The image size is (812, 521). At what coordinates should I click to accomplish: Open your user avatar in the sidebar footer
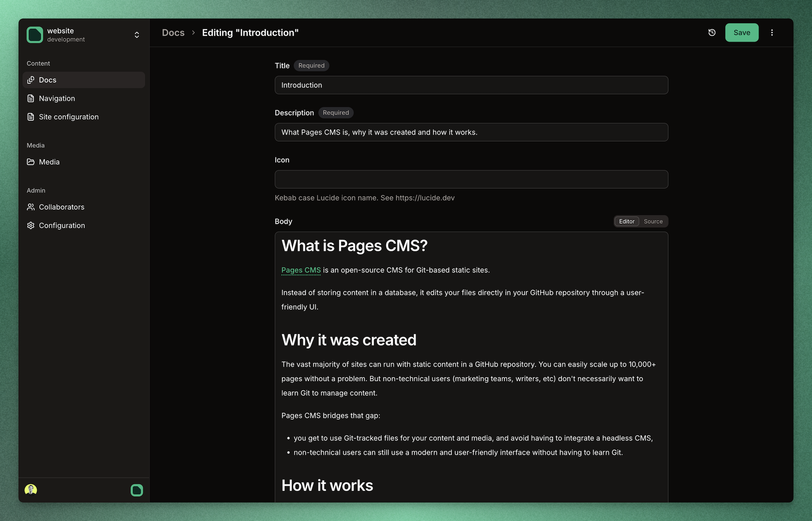[31, 490]
